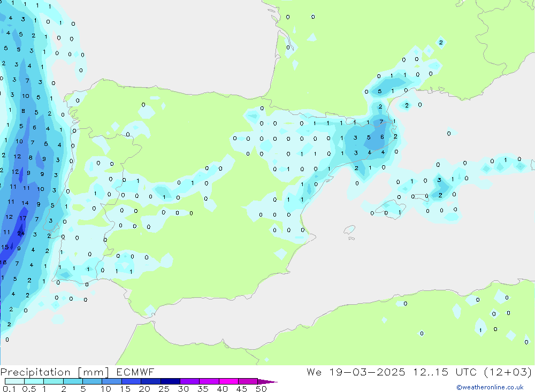Click the over-50 arrow tip of legend
The image size is (535, 392).
[267, 382]
